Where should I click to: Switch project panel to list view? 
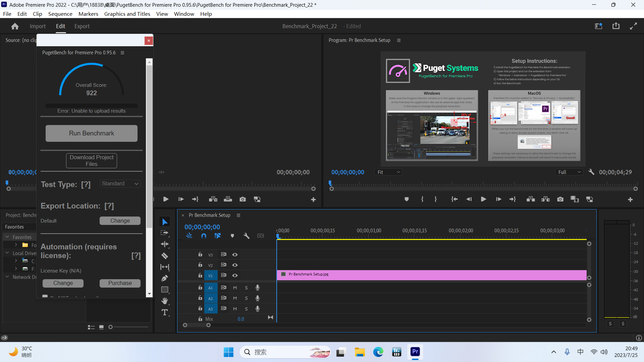(91, 327)
